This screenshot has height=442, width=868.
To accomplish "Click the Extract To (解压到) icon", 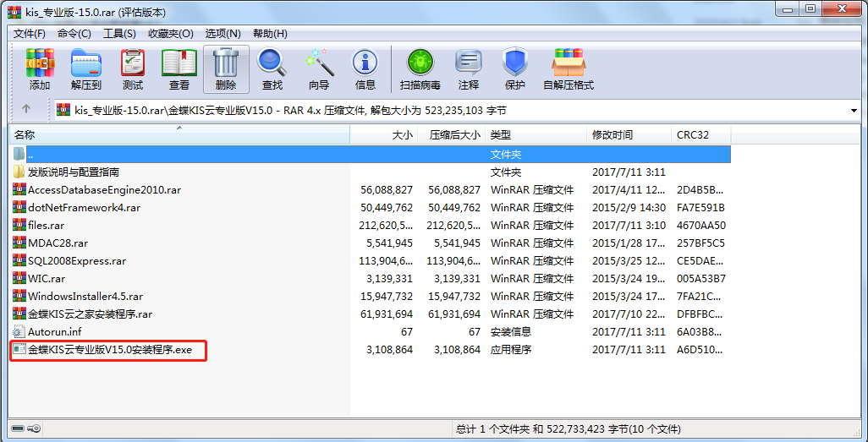I will (x=85, y=69).
